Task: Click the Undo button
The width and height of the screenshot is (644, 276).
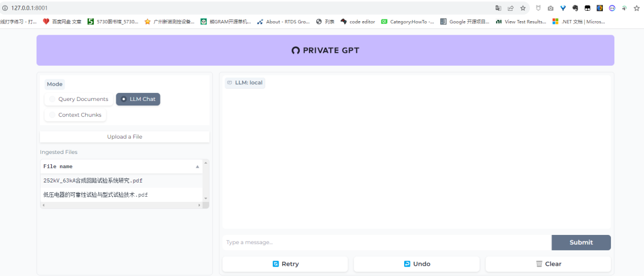Action: point(416,264)
